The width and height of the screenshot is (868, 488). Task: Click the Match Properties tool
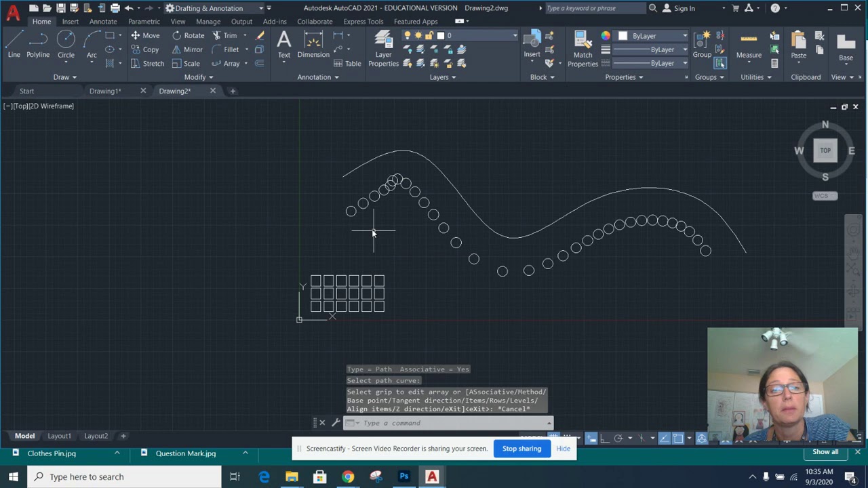(x=583, y=49)
